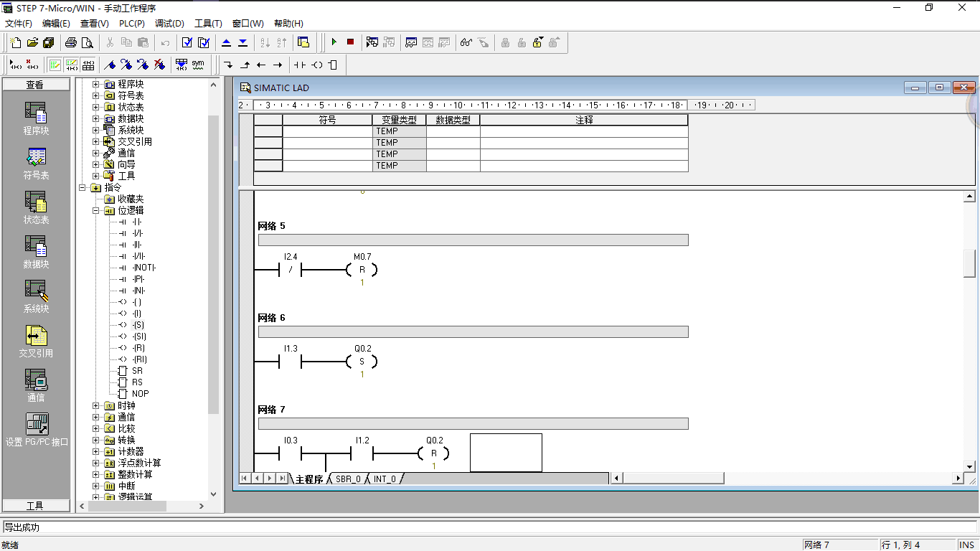The height and width of the screenshot is (551, 980).
Task: Open 程序块 from the navigation bar
Action: coord(36,118)
